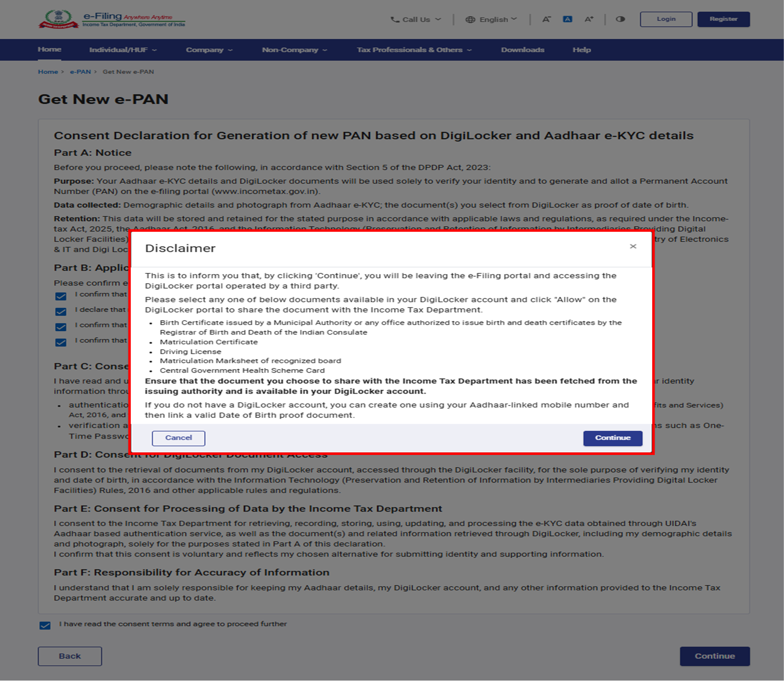Toggle the dark contrast mode icon

click(x=620, y=19)
